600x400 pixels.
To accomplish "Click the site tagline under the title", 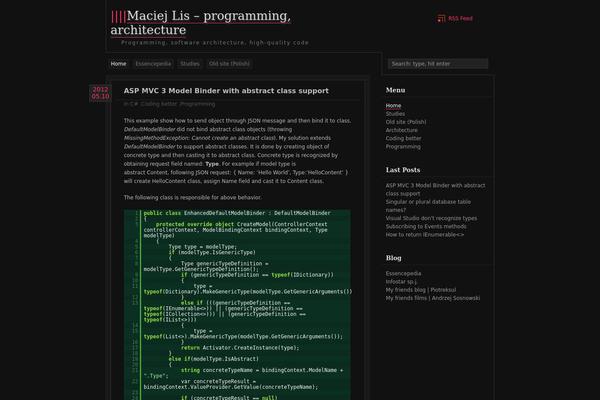I will pyautogui.click(x=215, y=43).
